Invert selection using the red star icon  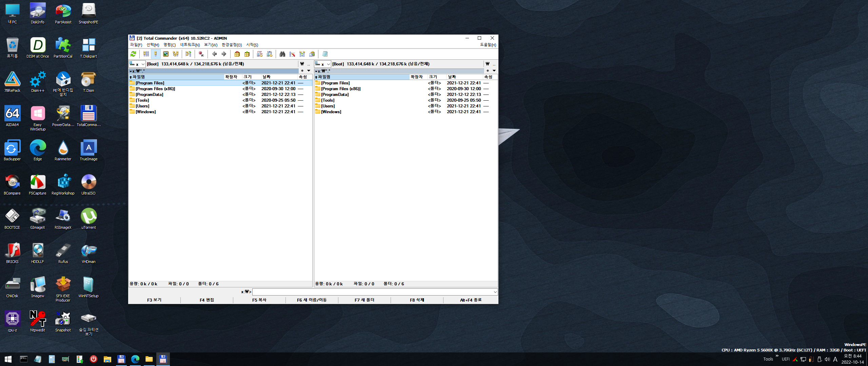[201, 54]
